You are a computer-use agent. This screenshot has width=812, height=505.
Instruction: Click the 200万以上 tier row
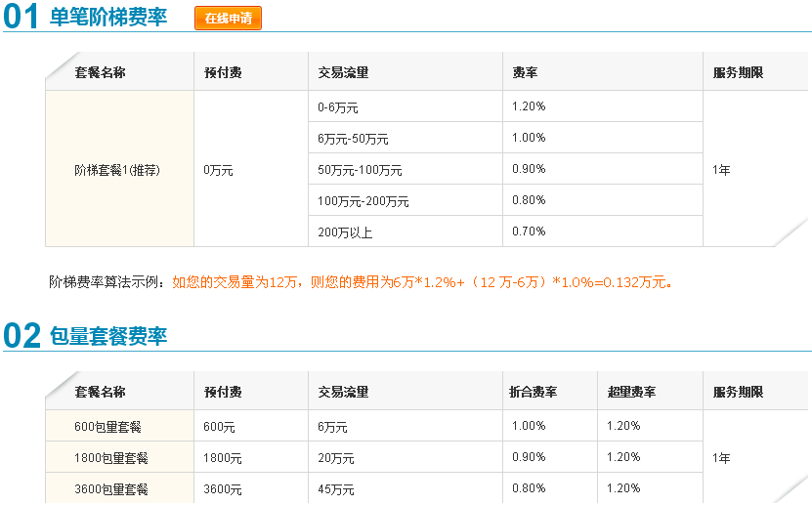pyautogui.click(x=345, y=232)
